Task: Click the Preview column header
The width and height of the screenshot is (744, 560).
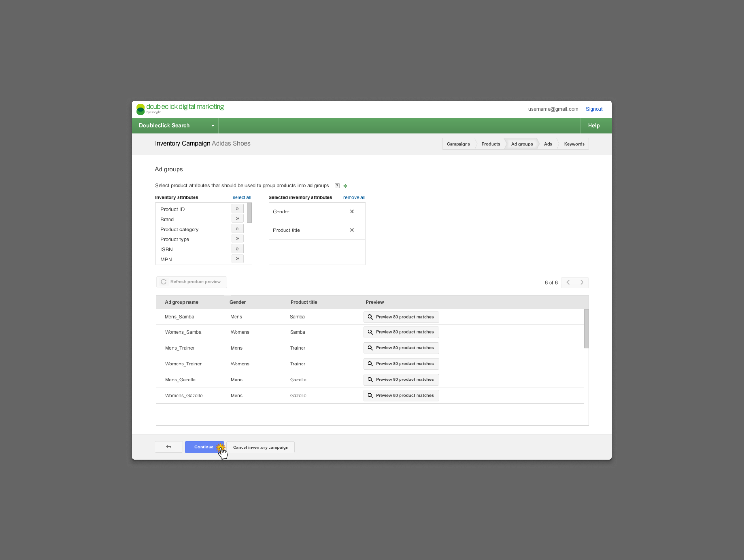Action: pos(375,302)
